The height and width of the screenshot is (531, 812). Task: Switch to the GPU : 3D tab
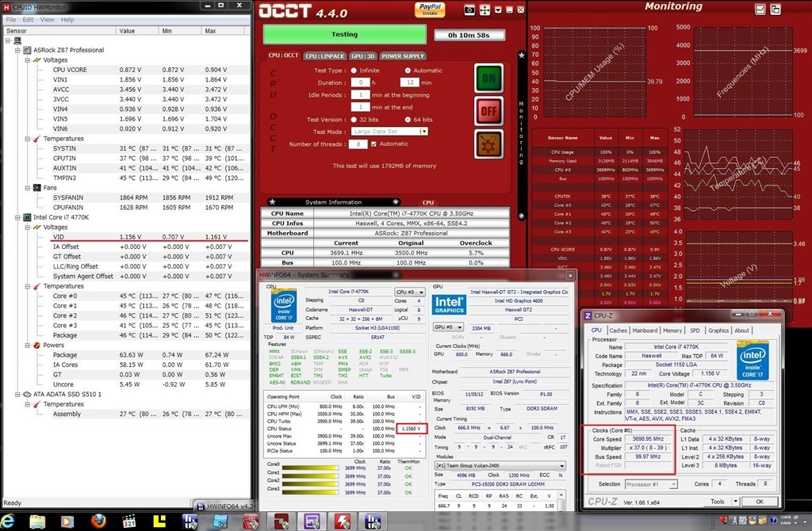[362, 56]
